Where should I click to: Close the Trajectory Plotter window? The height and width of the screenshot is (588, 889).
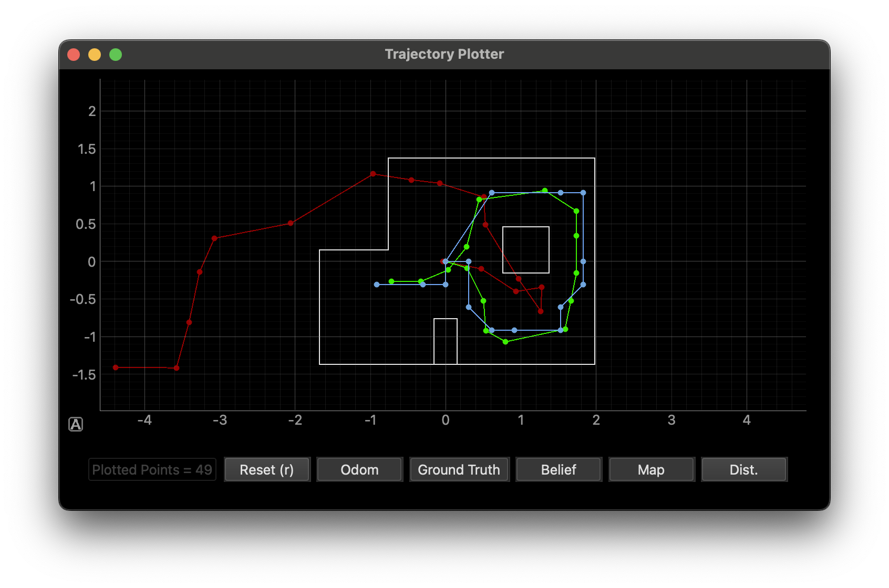coord(74,55)
